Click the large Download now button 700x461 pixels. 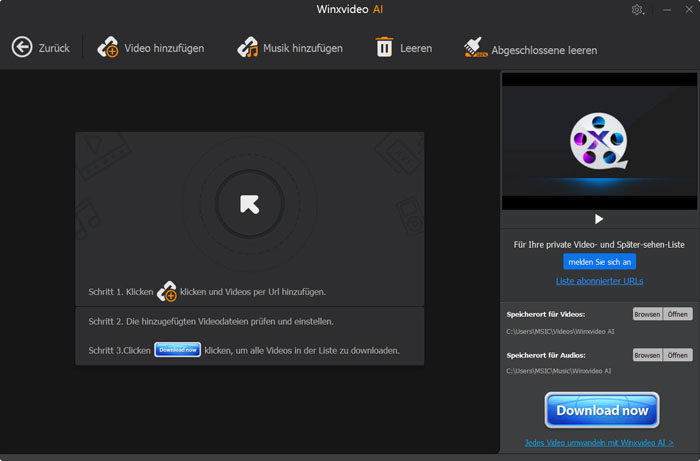point(602,410)
